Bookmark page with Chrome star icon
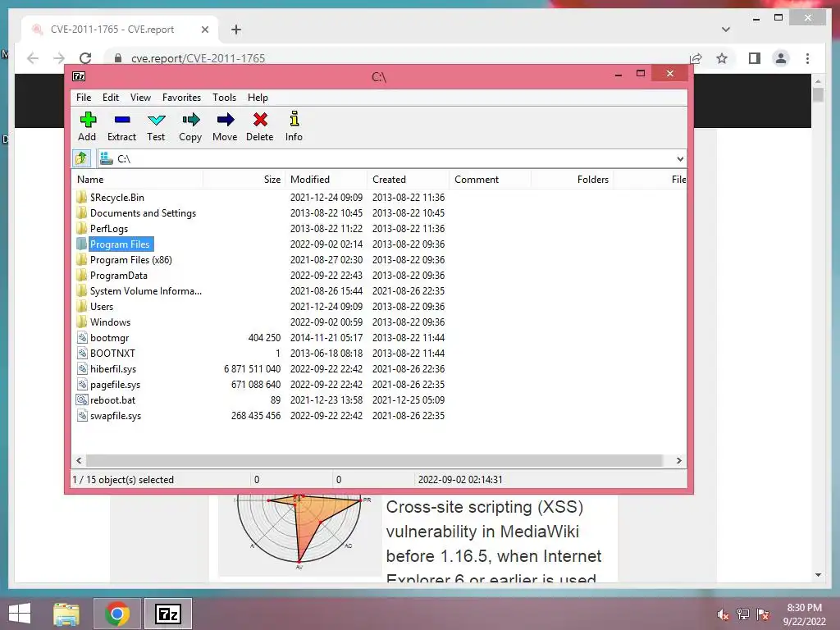The height and width of the screenshot is (630, 840). coord(722,58)
